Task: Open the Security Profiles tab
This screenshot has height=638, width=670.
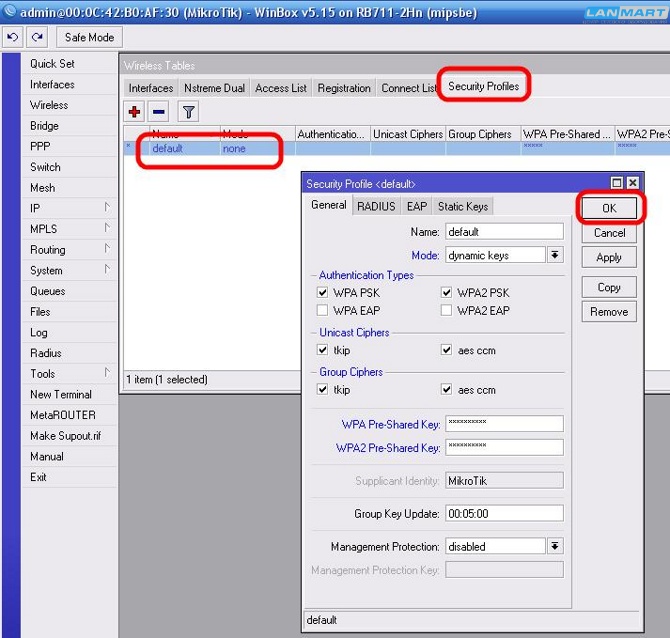Action: [484, 86]
